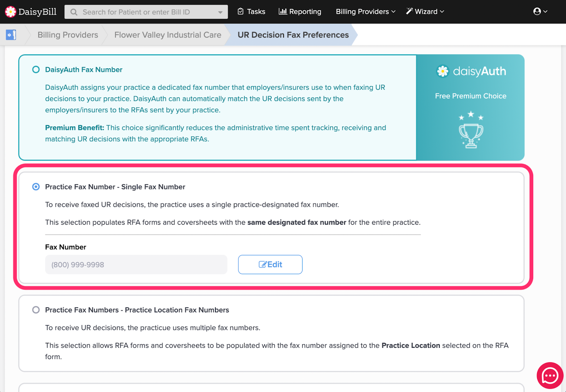Image resolution: width=566 pixels, height=392 pixels.
Task: Click the user avatar icon
Action: tap(537, 12)
